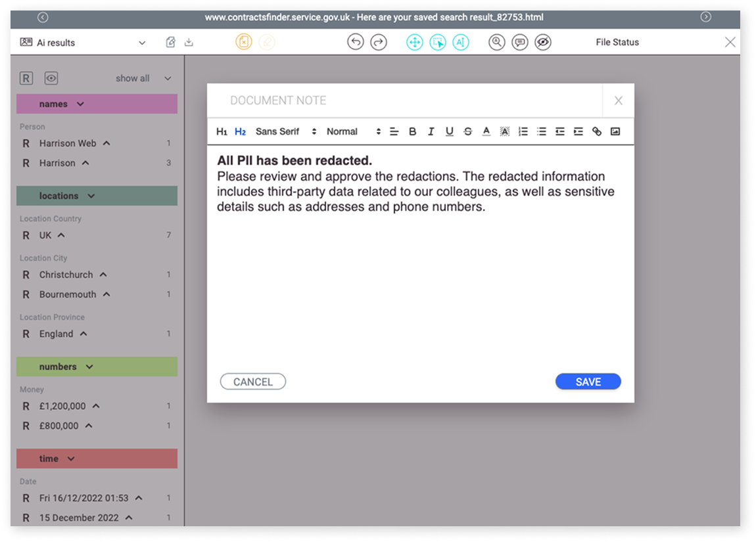The image size is (756, 542).
Task: Select the undo icon in the toolbar
Action: pyautogui.click(x=355, y=41)
